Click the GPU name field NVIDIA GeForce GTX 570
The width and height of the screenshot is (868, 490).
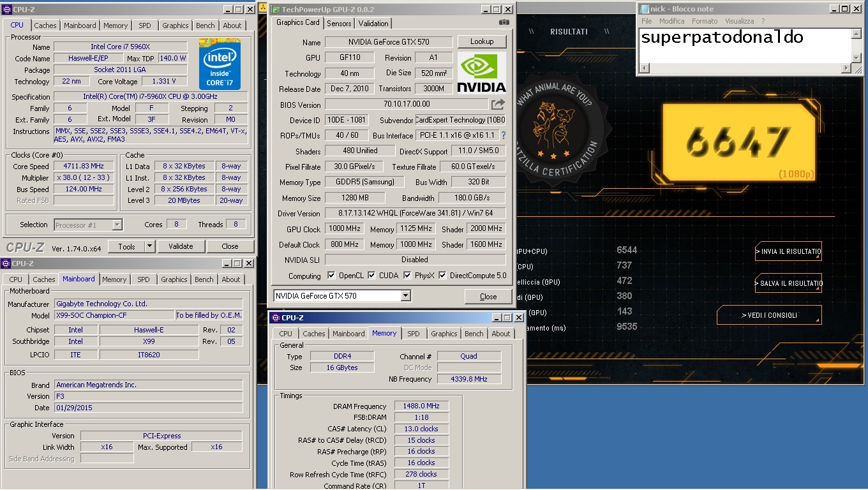click(389, 42)
